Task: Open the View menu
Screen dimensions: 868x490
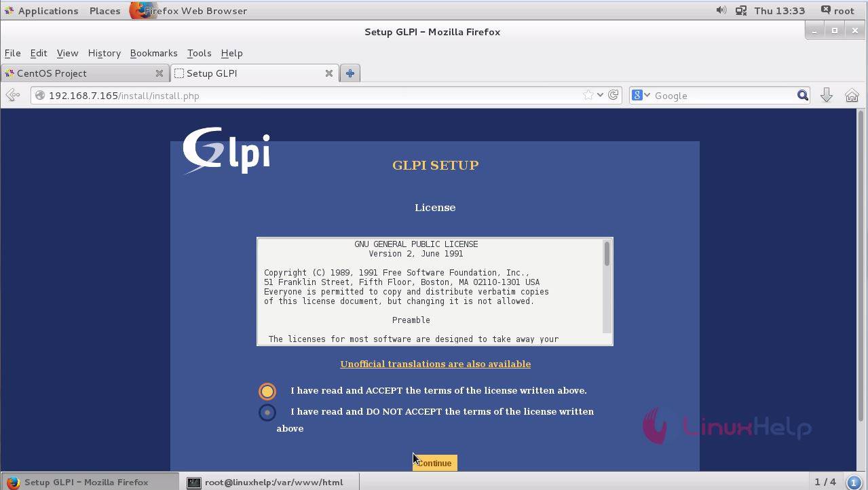Action: pos(67,53)
